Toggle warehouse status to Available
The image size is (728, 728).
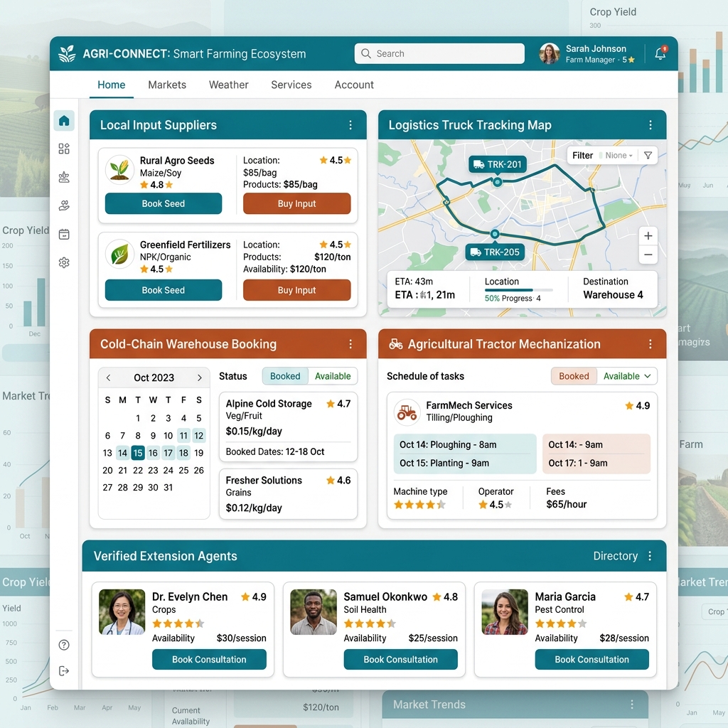tap(333, 376)
